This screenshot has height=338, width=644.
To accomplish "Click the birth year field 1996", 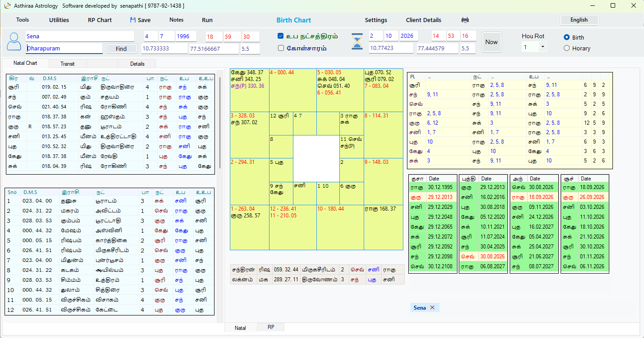I will click(x=186, y=36).
